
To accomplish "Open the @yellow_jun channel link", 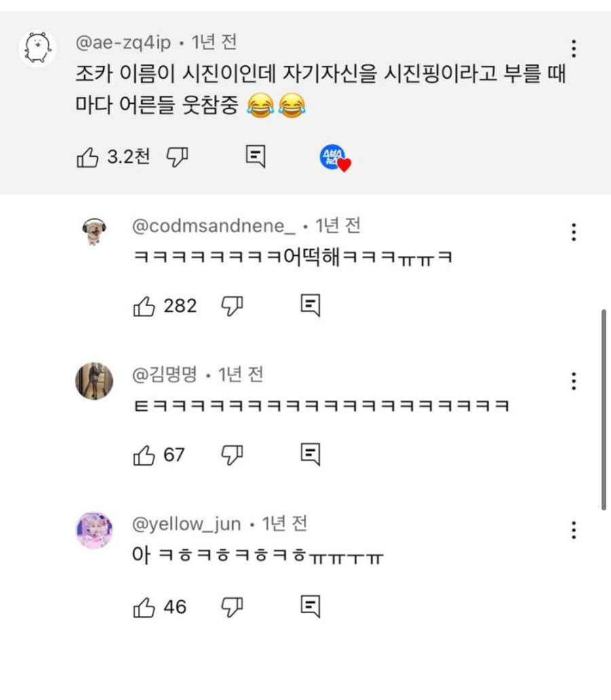I will tap(186, 524).
